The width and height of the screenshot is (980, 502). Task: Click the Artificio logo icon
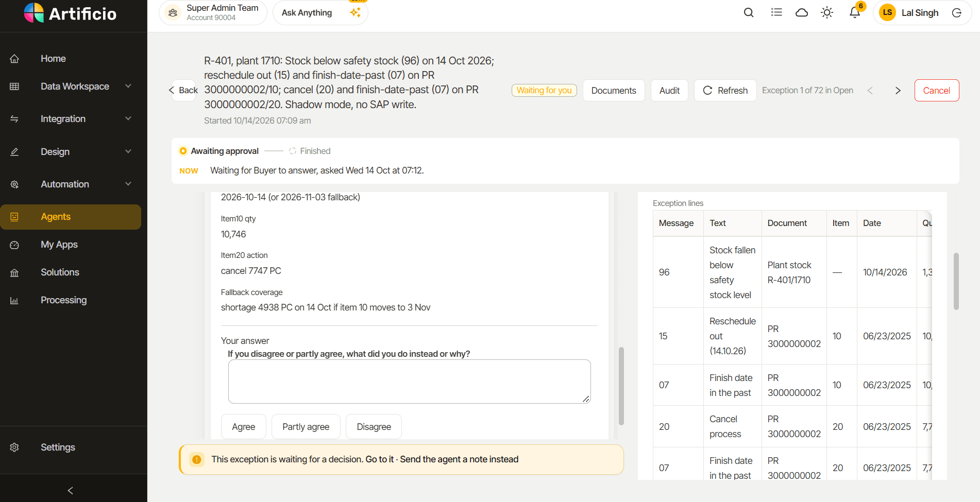34,13
